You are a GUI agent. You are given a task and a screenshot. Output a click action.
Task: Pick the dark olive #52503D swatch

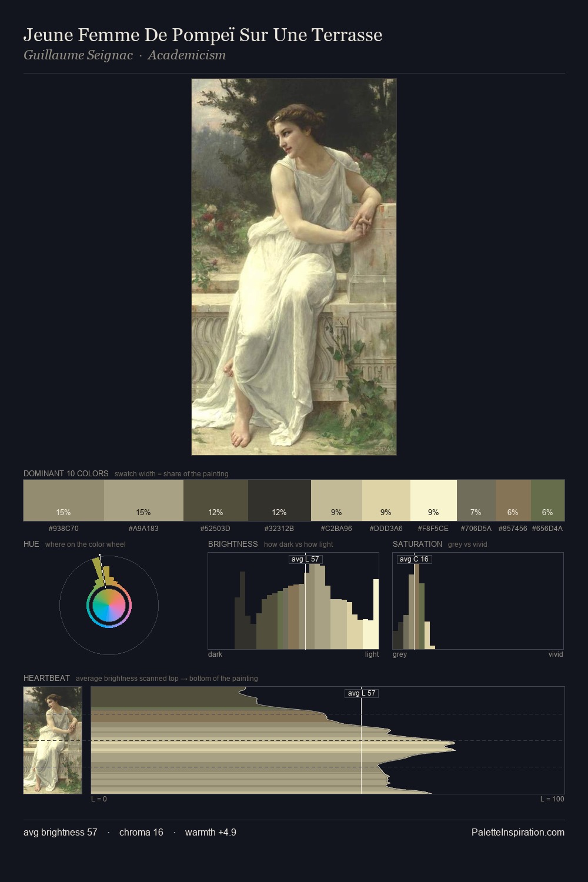(x=216, y=500)
